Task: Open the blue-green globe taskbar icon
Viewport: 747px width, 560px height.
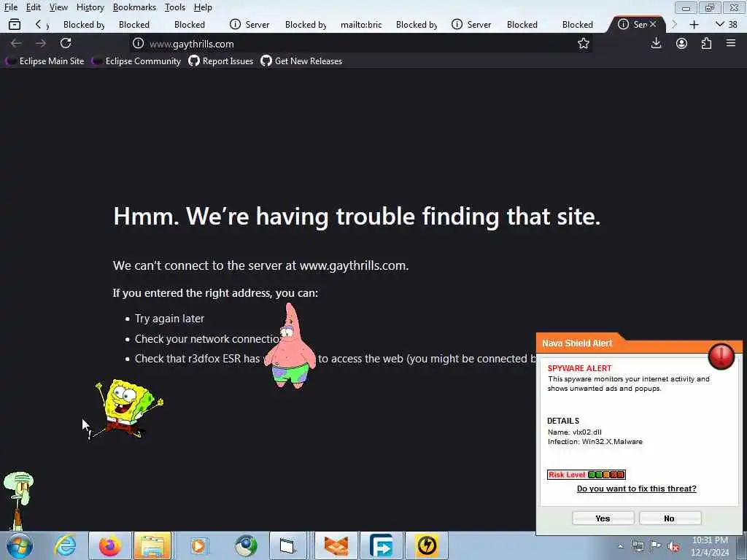Action: point(246,545)
